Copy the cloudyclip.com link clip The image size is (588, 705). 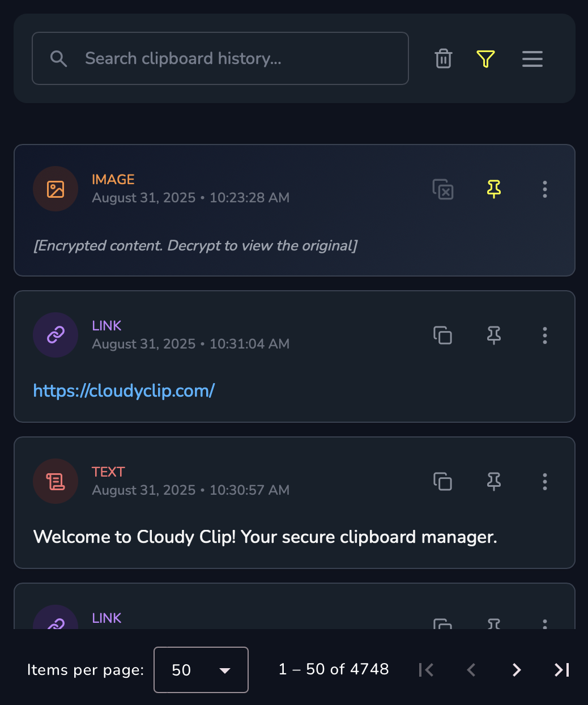(x=443, y=335)
